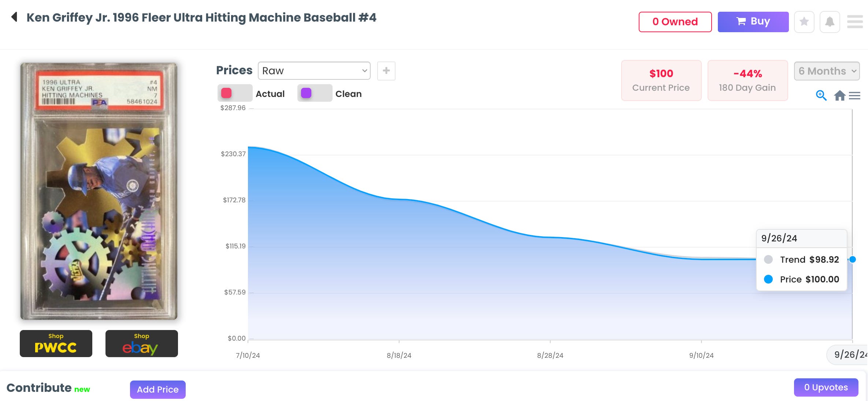Click the $100 Current Price card
The height and width of the screenshot is (401, 868).
[x=661, y=80]
